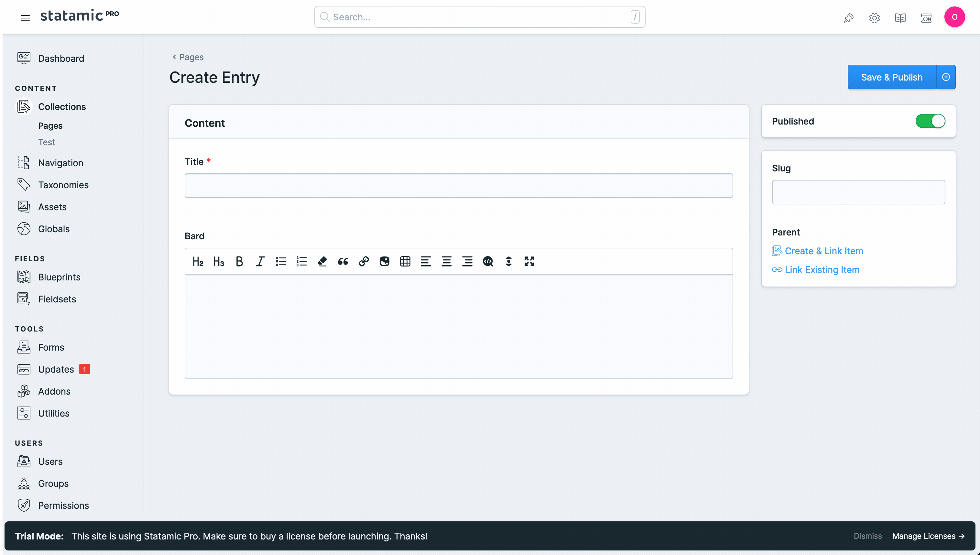Toggle the bullet list formatting
The height and width of the screenshot is (555, 980).
281,261
